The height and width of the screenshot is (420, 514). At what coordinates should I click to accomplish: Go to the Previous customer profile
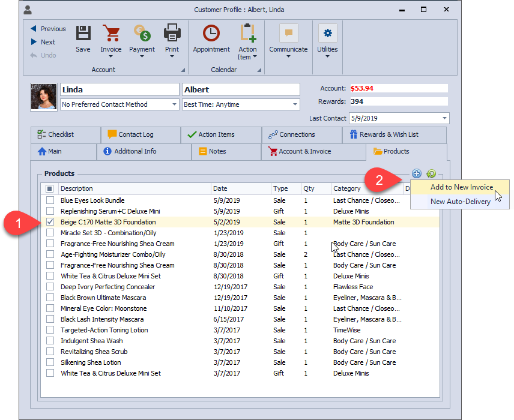(47, 29)
